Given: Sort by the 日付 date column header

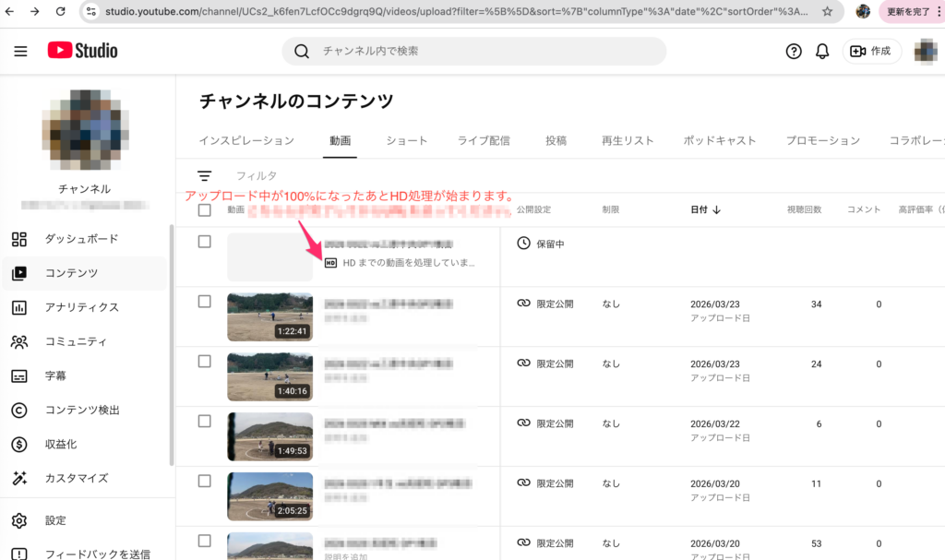Looking at the screenshot, I should coord(706,209).
